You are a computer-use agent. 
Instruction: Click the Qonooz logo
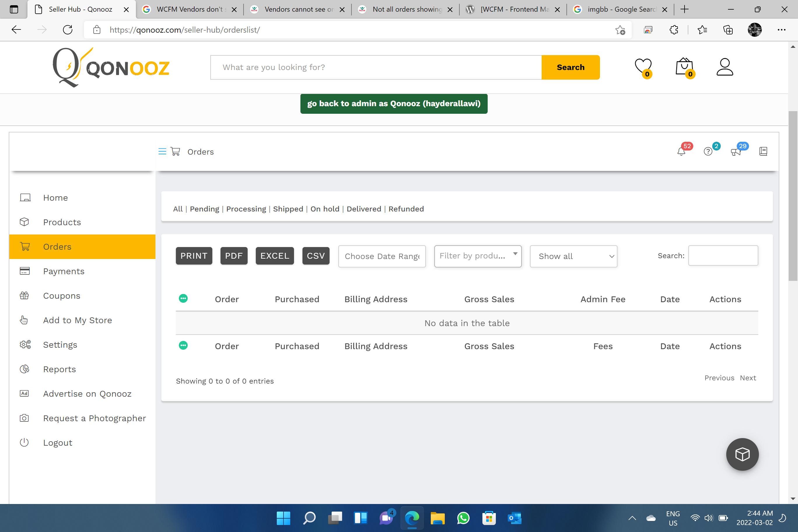pyautogui.click(x=111, y=67)
